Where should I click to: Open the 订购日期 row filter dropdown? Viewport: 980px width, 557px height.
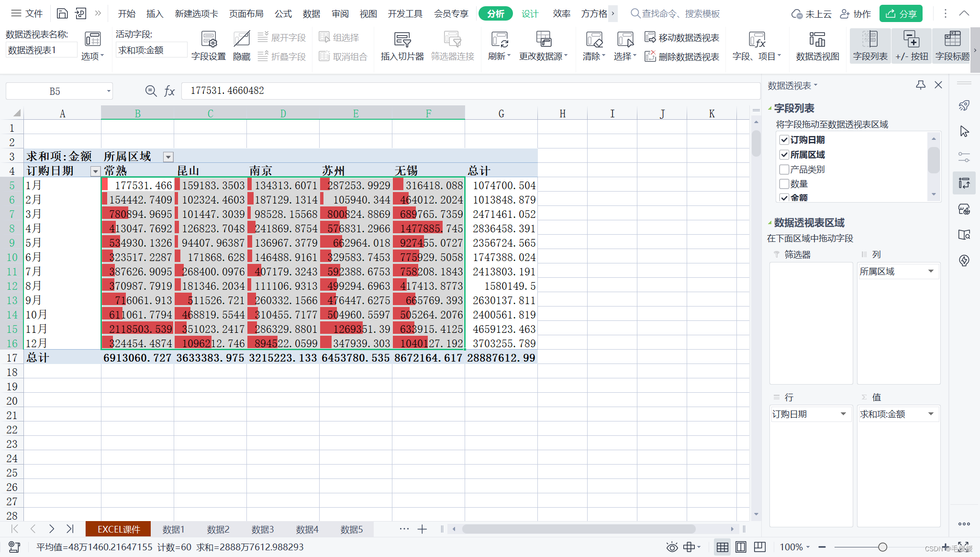tap(95, 171)
